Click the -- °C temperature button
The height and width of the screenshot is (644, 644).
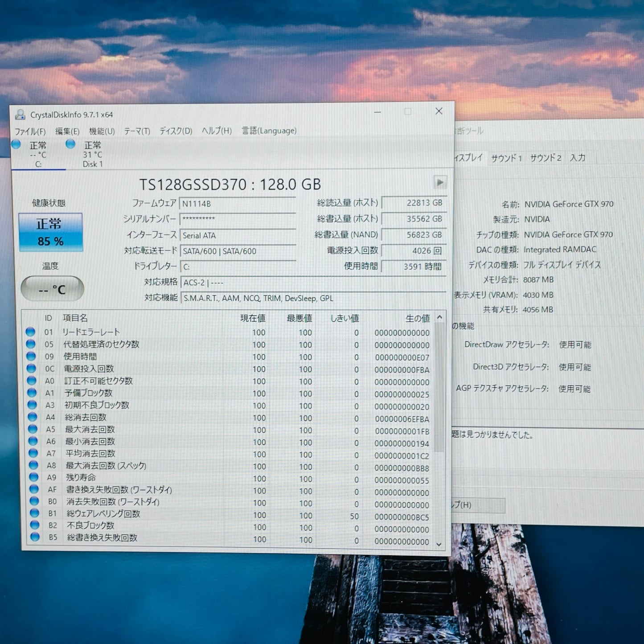coord(52,289)
